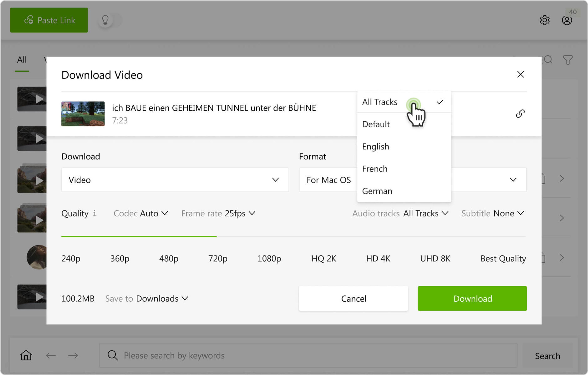Open the Download type Video dropdown
Screen dimensions: 588x375
pos(175,180)
